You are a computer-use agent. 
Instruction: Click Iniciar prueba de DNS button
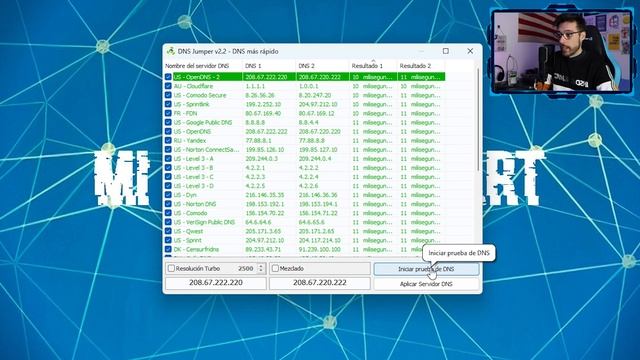426,269
